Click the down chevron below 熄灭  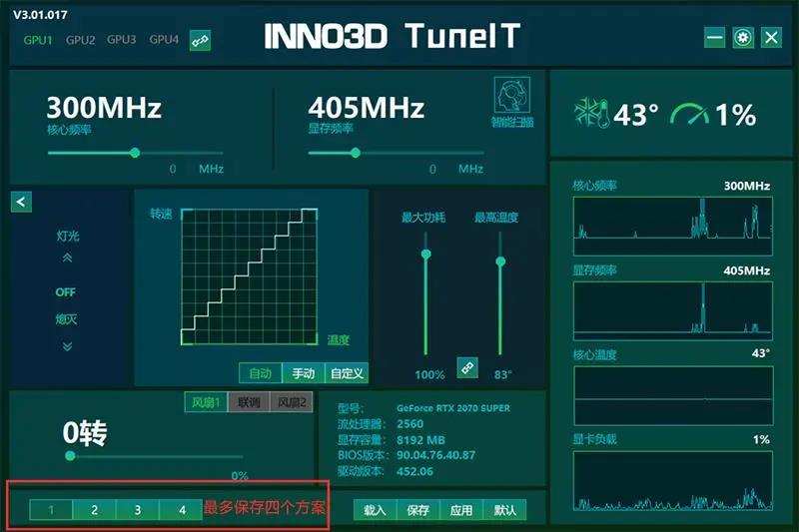click(67, 346)
